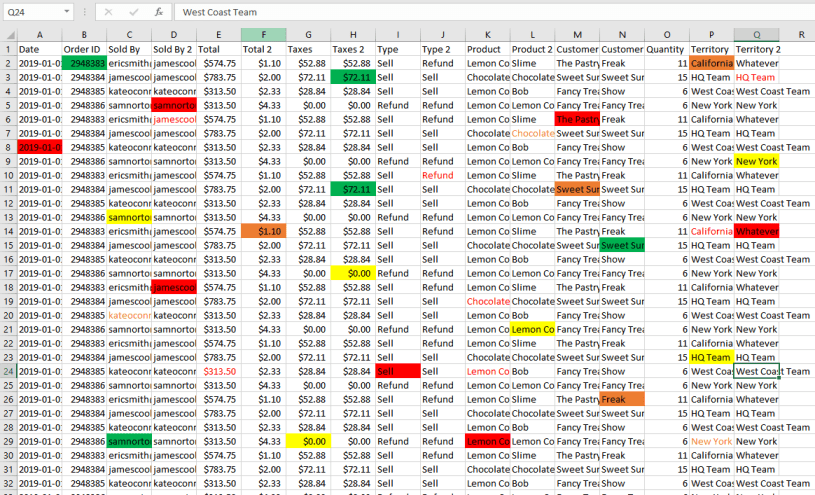Select the orange Freak cell in row 26
Image resolution: width=815 pixels, height=495 pixels.
click(621, 399)
